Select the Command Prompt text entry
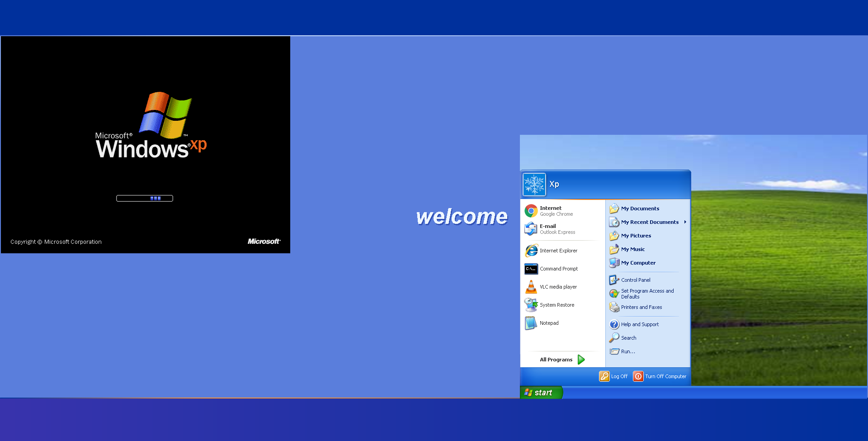The height and width of the screenshot is (441, 868). point(559,269)
